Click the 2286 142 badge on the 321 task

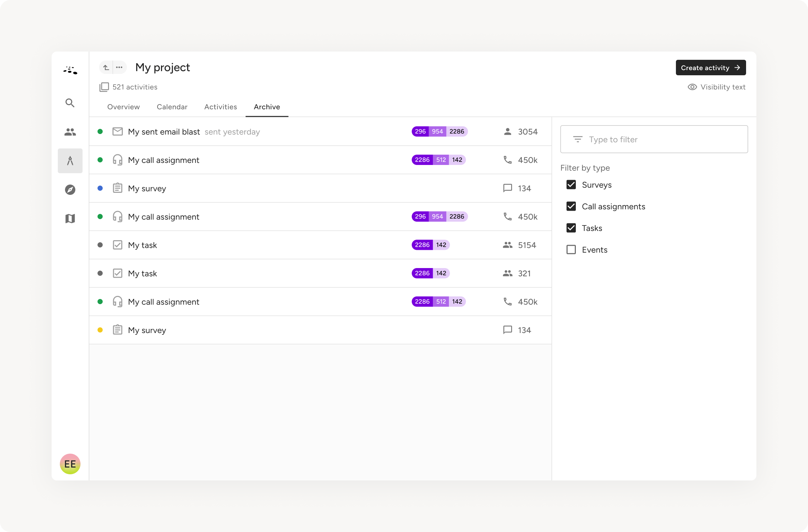[x=431, y=274]
